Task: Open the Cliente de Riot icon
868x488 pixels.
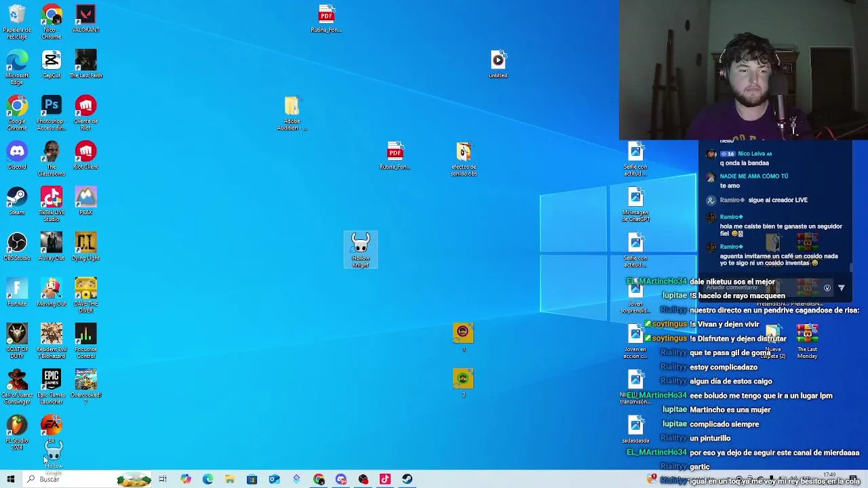Action: click(x=85, y=113)
